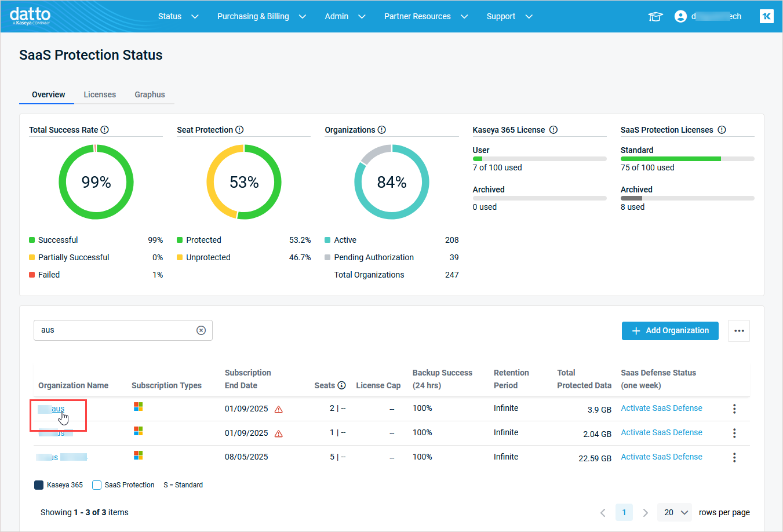Image resolution: width=783 pixels, height=532 pixels.
Task: Show info for Seat Protection
Action: tap(239, 130)
